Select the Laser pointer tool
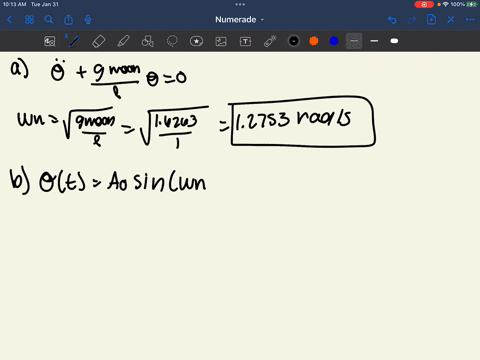 (x=270, y=41)
